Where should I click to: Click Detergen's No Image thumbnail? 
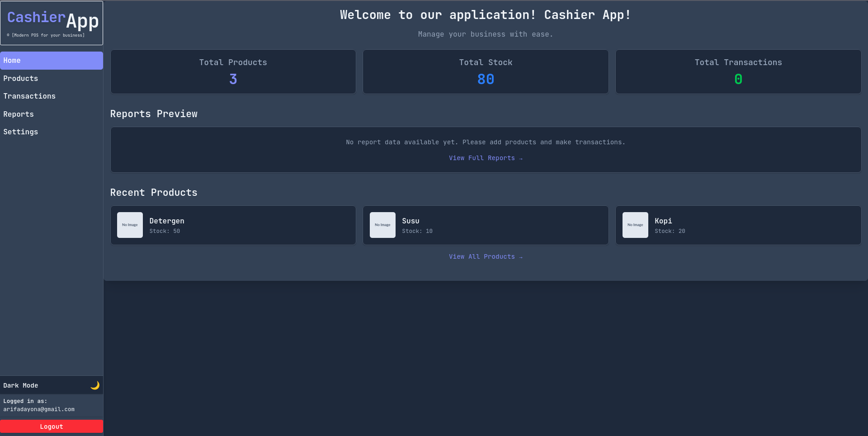pyautogui.click(x=130, y=225)
